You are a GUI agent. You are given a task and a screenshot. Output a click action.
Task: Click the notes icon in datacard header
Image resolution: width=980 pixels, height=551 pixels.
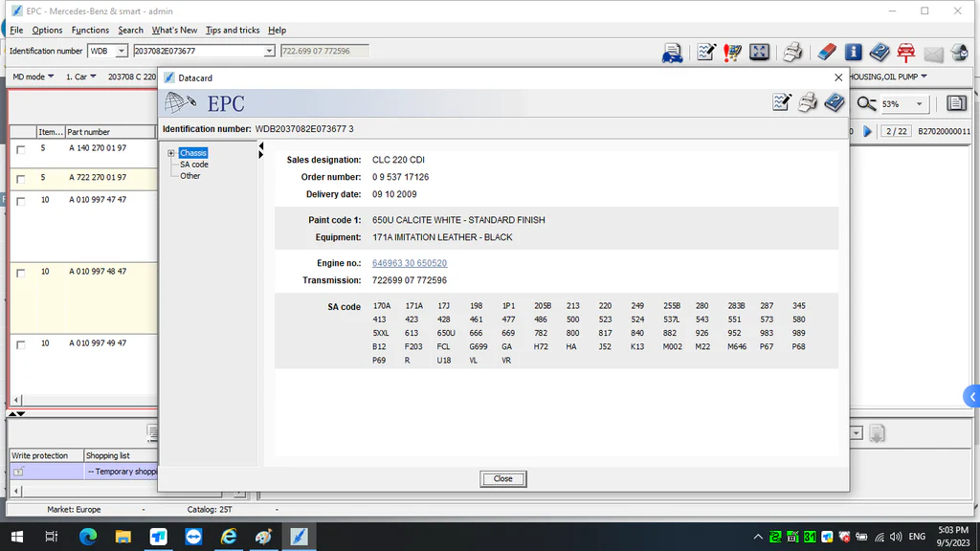click(x=782, y=103)
